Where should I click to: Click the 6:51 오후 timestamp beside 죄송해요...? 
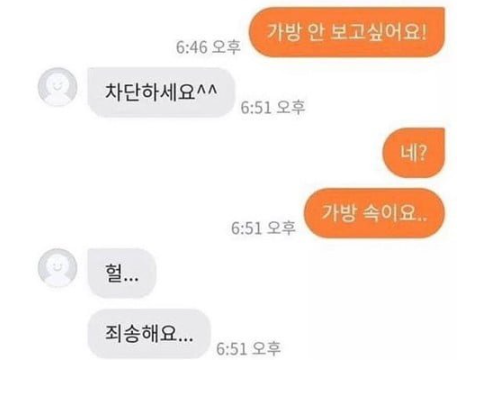(x=248, y=349)
